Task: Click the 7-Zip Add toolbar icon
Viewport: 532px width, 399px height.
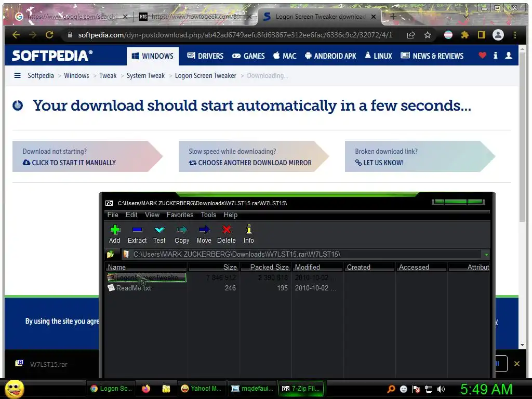Action: click(x=115, y=230)
